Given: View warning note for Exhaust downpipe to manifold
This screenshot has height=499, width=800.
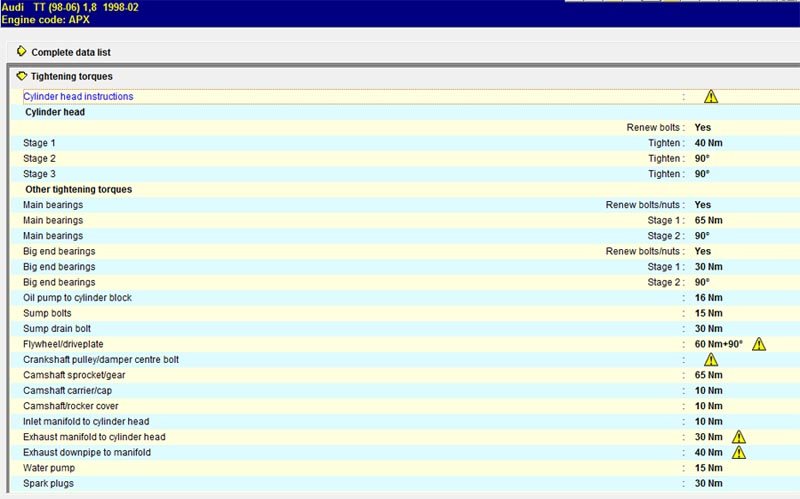Looking at the screenshot, I should pos(738,452).
